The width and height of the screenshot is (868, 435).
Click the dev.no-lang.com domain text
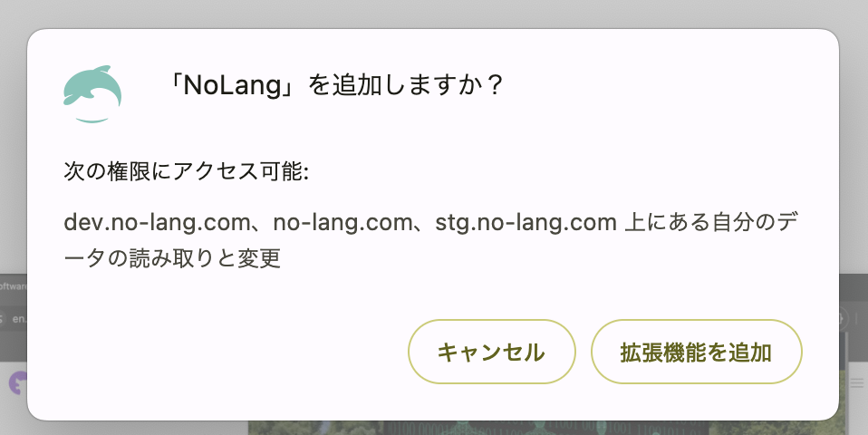[158, 222]
